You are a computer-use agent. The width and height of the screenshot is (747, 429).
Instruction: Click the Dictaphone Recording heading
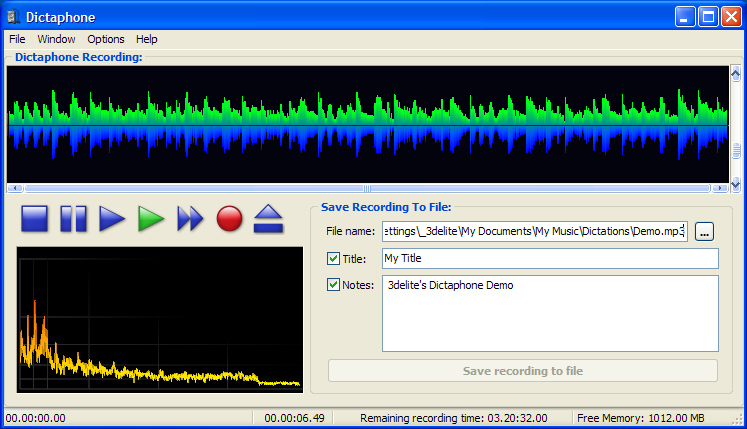click(x=79, y=57)
